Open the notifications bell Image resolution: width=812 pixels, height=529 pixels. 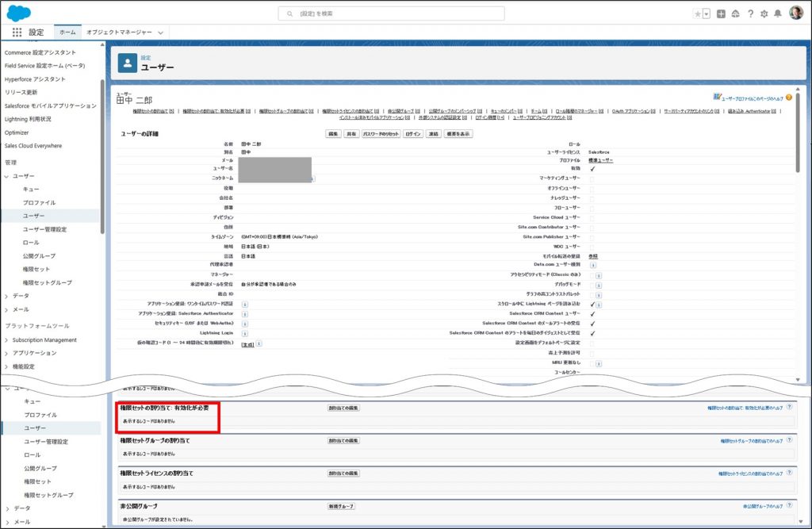point(779,13)
